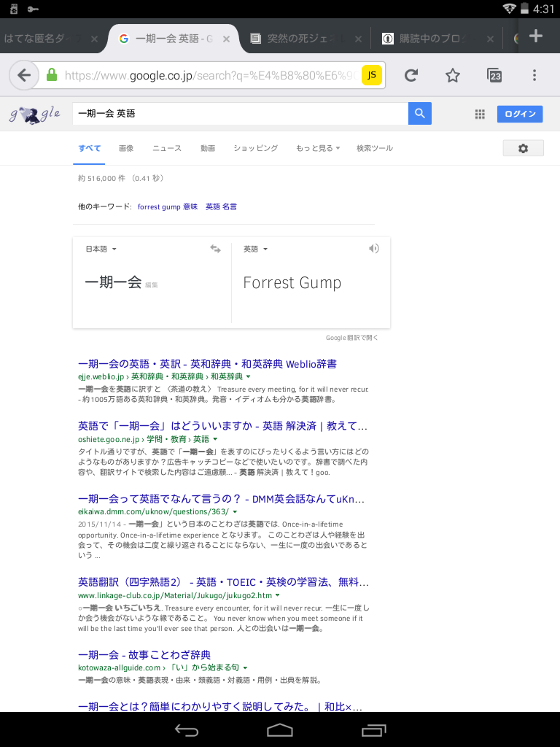Expand the 英語 target language dropdown
560x747 pixels.
point(256,249)
